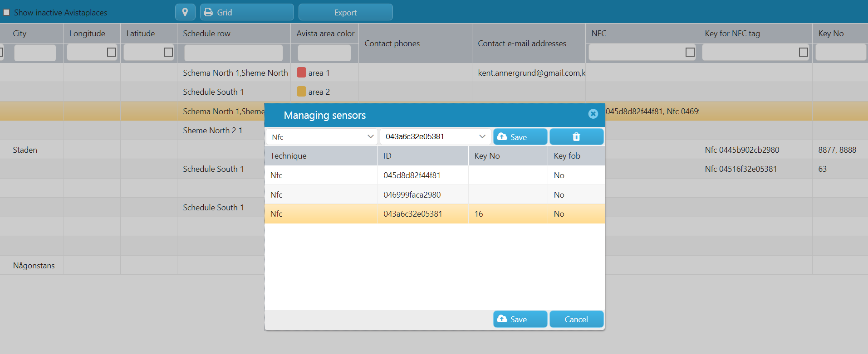Click Save at the dialog bottom
The image size is (868, 354).
pyautogui.click(x=520, y=319)
